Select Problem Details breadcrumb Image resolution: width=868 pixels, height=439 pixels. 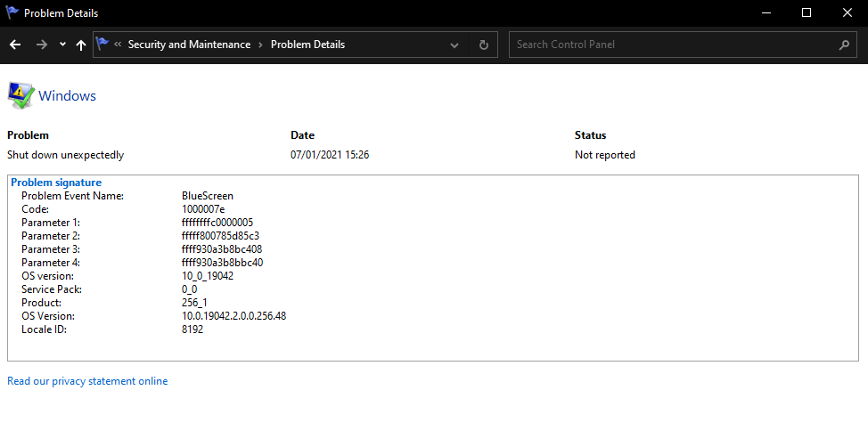tap(307, 45)
